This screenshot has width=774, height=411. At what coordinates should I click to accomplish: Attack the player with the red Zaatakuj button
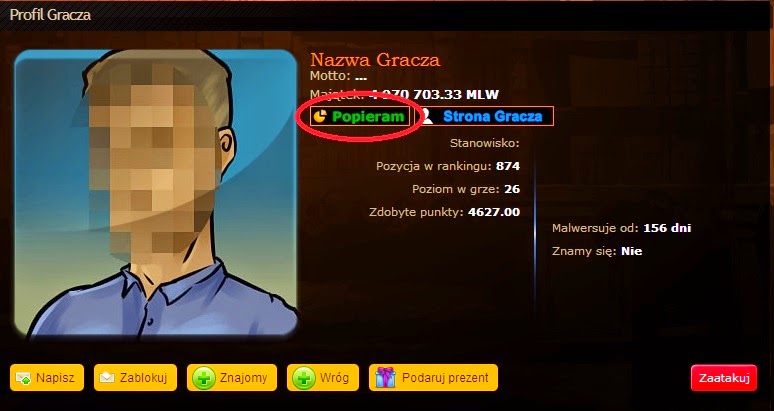724,378
